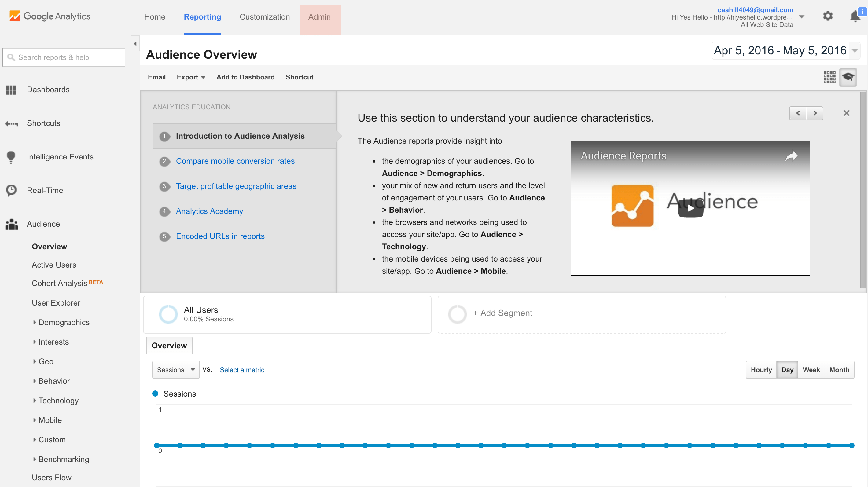Select Week graph granularity
This screenshot has height=487, width=868.
811,370
